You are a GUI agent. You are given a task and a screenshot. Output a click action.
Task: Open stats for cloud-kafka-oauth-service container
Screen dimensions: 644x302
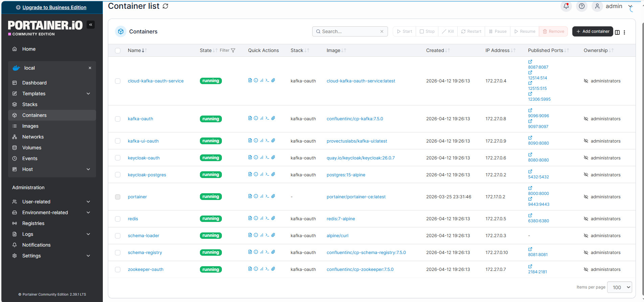pyautogui.click(x=261, y=80)
